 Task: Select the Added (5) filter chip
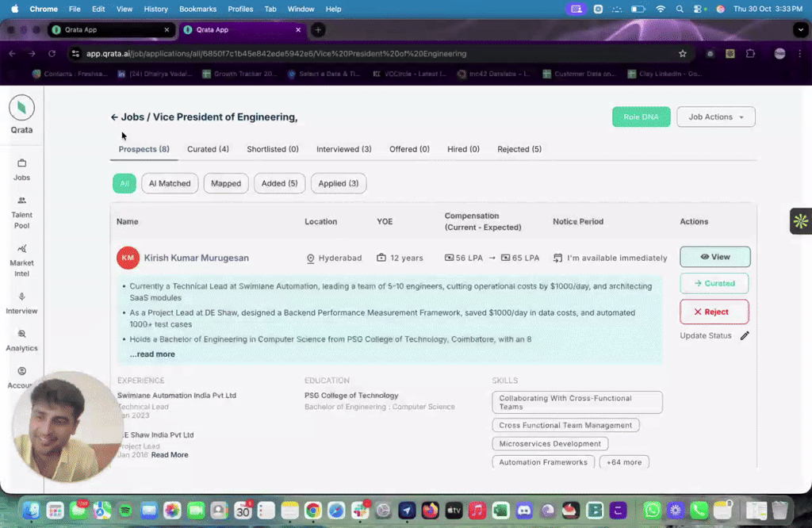[x=280, y=183]
